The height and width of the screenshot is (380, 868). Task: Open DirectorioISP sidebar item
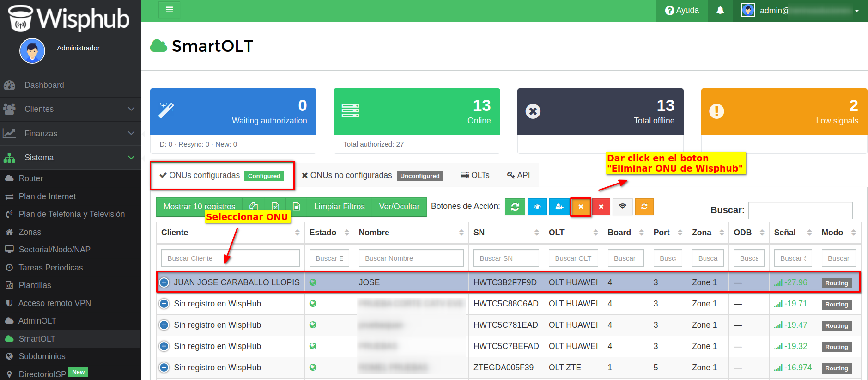pos(70,374)
